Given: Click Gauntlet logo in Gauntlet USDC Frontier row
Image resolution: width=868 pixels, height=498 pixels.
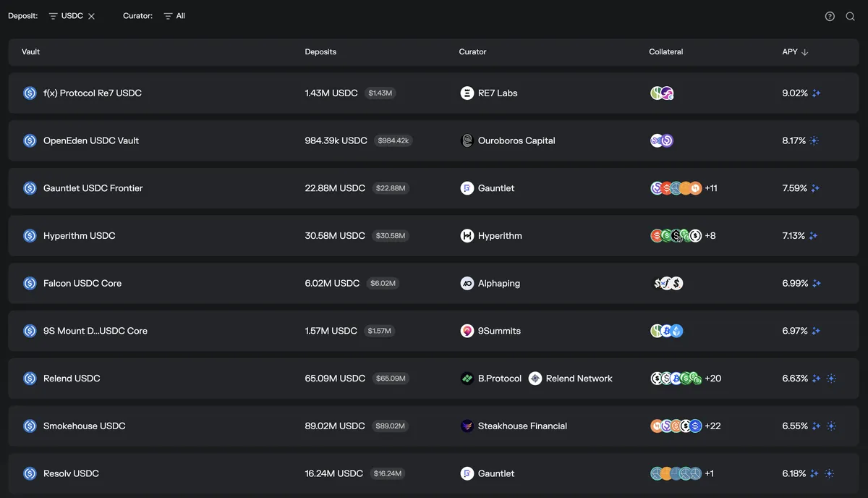Looking at the screenshot, I should coord(467,188).
